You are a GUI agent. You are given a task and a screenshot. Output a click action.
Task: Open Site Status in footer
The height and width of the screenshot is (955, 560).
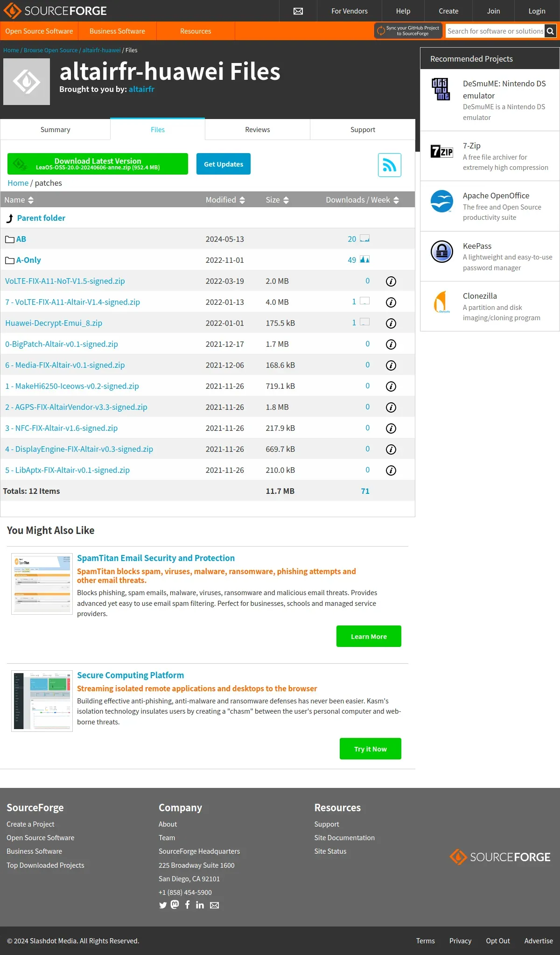330,851
